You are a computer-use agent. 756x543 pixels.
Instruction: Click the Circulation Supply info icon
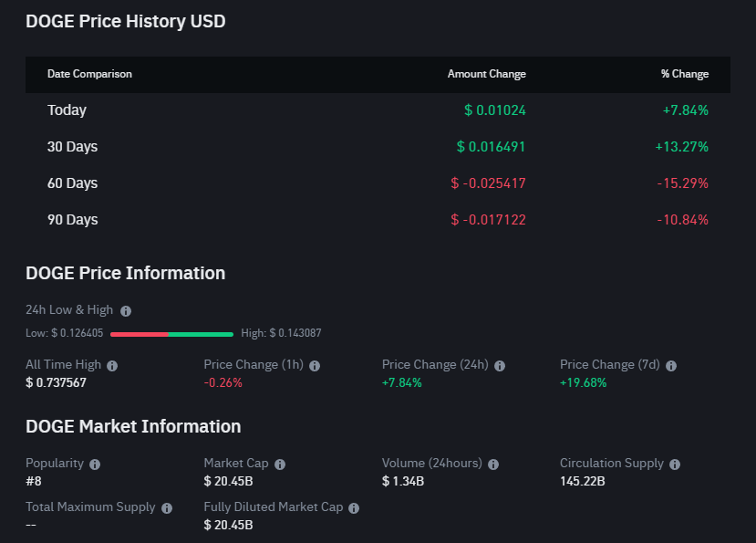click(675, 465)
